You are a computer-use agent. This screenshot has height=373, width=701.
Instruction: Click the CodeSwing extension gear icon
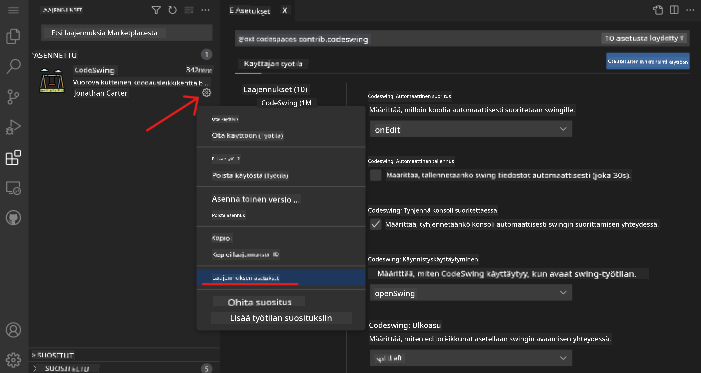pyautogui.click(x=206, y=93)
